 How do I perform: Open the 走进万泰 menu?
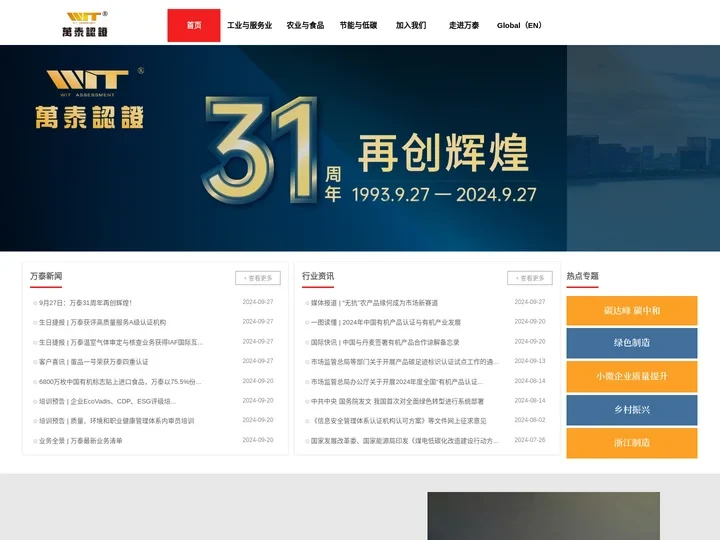click(x=464, y=25)
